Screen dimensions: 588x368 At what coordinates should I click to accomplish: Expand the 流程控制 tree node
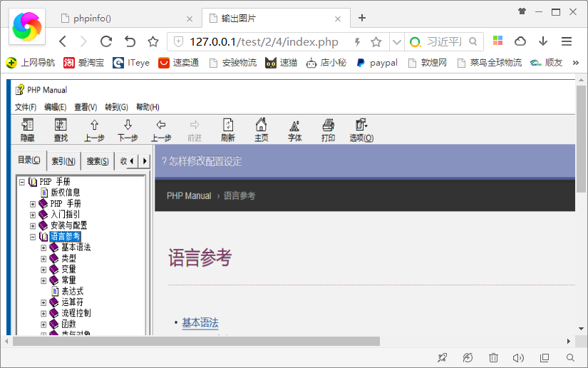pos(43,314)
